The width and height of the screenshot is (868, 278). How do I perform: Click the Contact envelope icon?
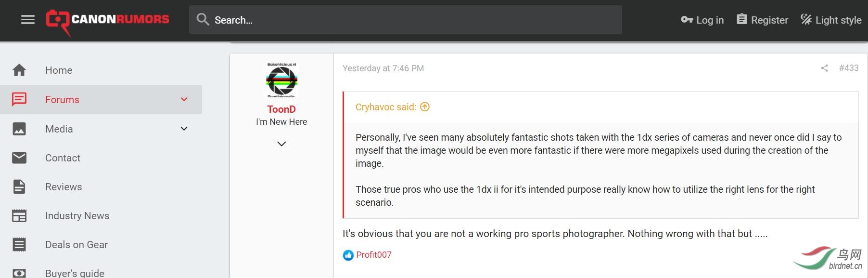point(19,158)
